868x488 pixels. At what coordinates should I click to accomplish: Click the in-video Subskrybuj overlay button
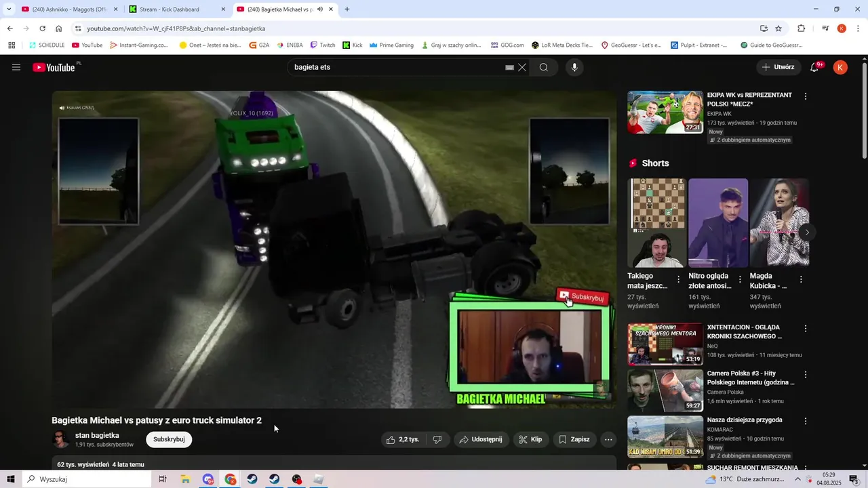[581, 297]
